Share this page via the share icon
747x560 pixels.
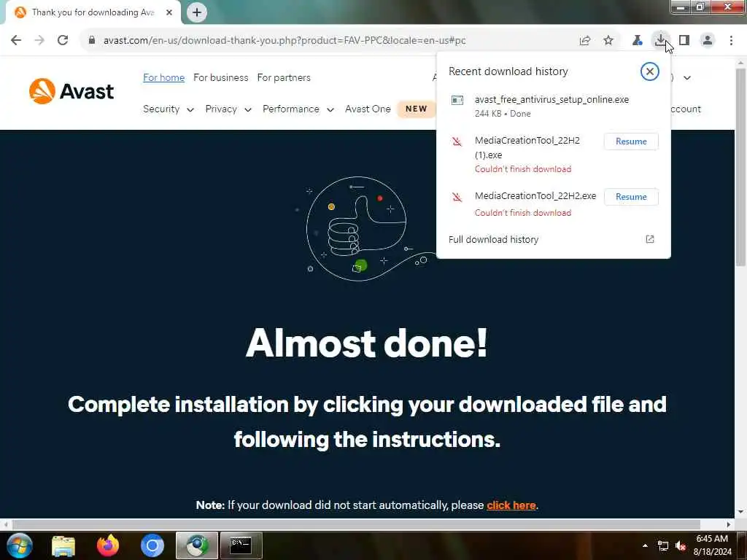point(585,41)
